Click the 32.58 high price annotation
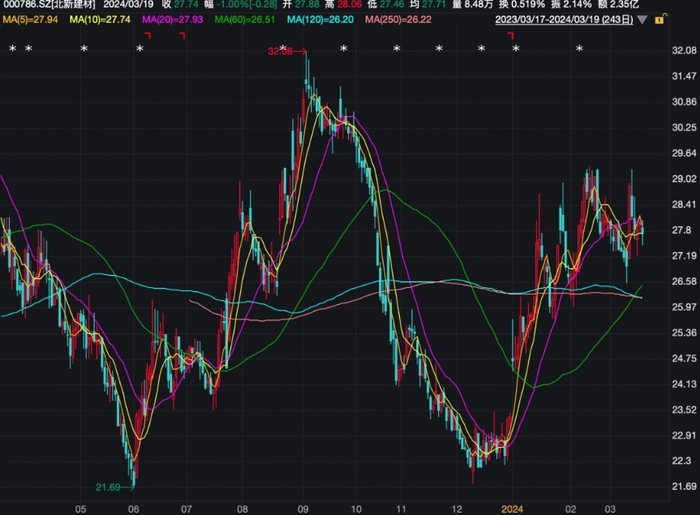The width and height of the screenshot is (700, 515). point(281,51)
